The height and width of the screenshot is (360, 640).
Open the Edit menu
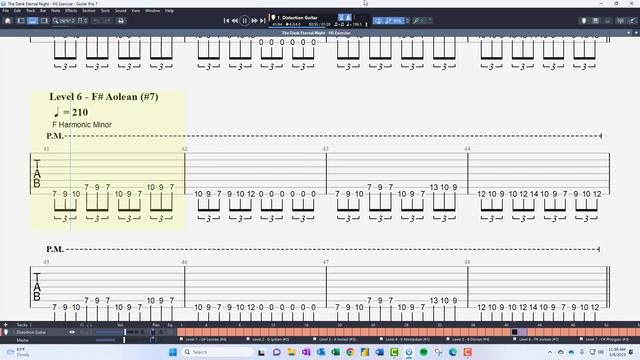point(17,11)
